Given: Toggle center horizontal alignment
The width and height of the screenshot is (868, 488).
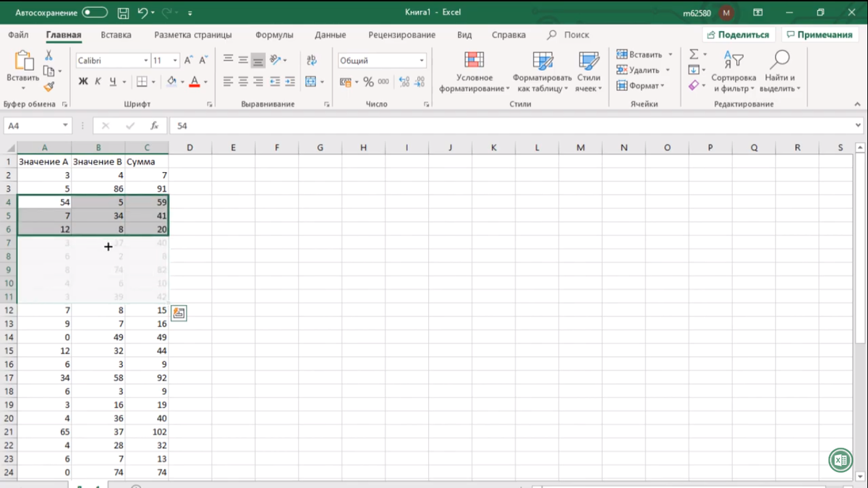Looking at the screenshot, I should click(243, 82).
